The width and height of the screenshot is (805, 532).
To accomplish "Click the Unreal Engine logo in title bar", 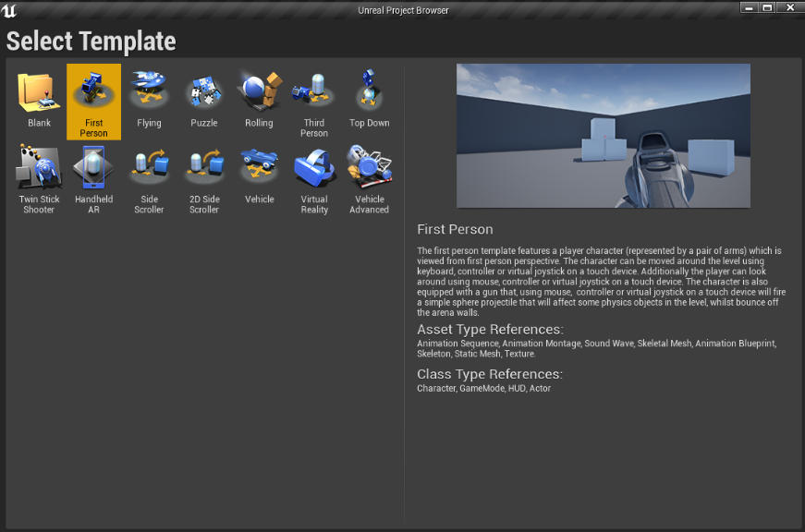I will point(10,10).
